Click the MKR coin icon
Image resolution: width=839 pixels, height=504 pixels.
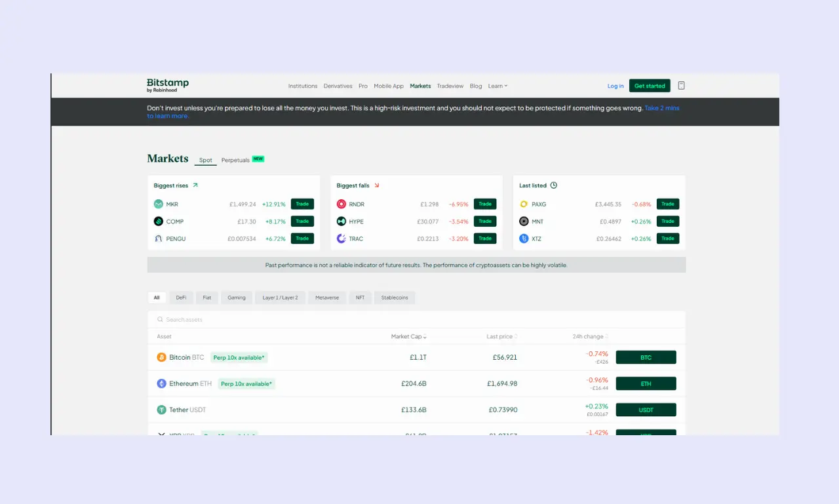coord(158,204)
